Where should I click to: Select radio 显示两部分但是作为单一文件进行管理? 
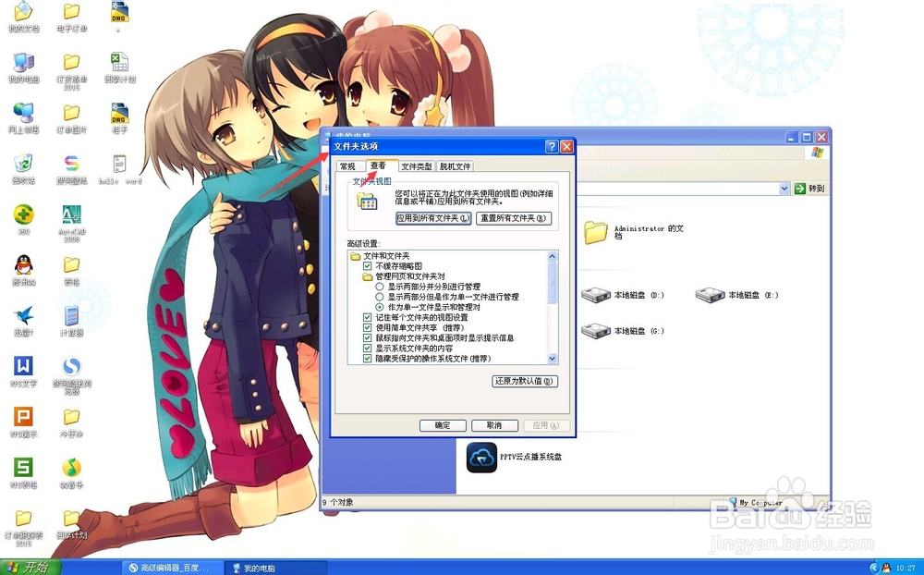pyautogui.click(x=380, y=297)
